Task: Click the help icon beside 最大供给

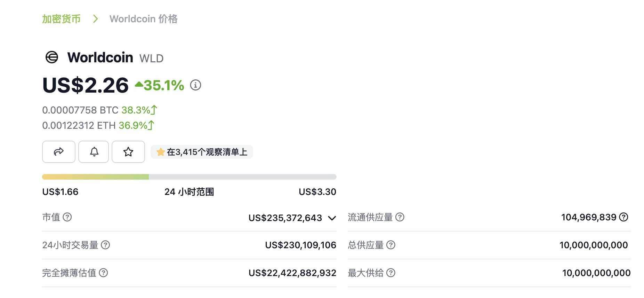Action: click(392, 273)
